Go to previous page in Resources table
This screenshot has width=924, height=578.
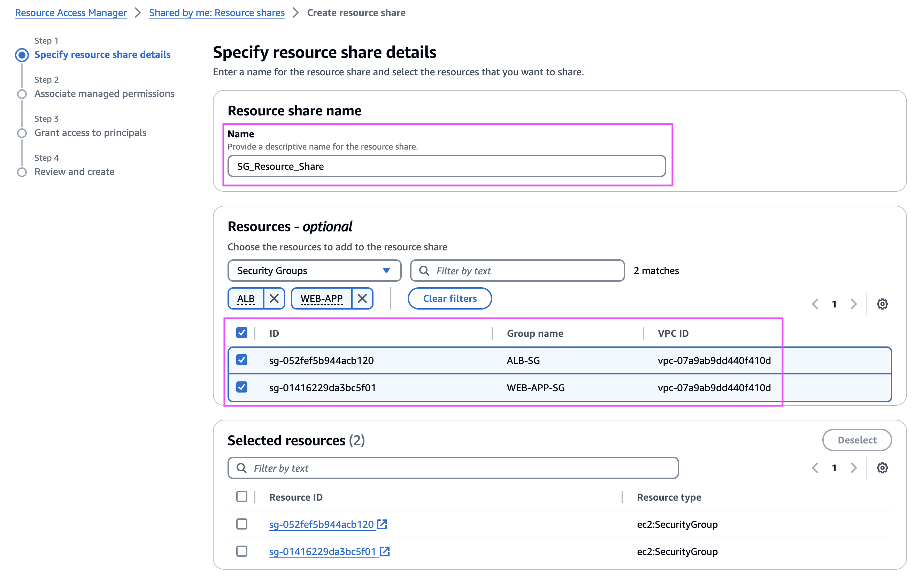click(815, 304)
